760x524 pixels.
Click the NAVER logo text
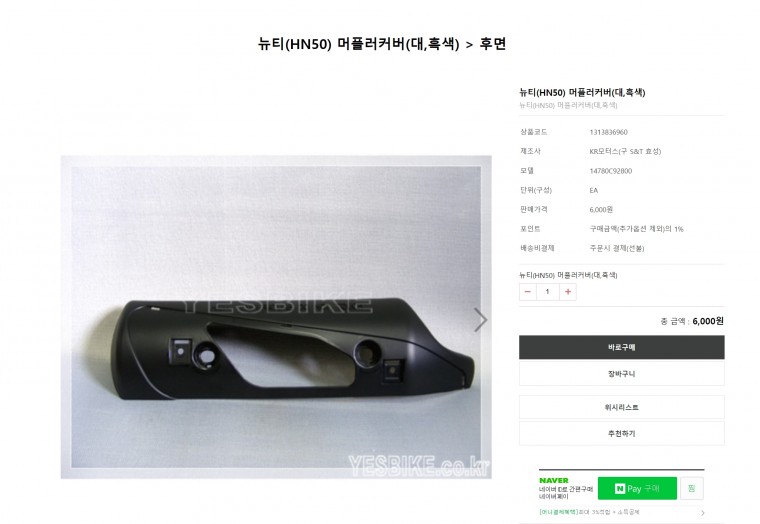(x=554, y=480)
